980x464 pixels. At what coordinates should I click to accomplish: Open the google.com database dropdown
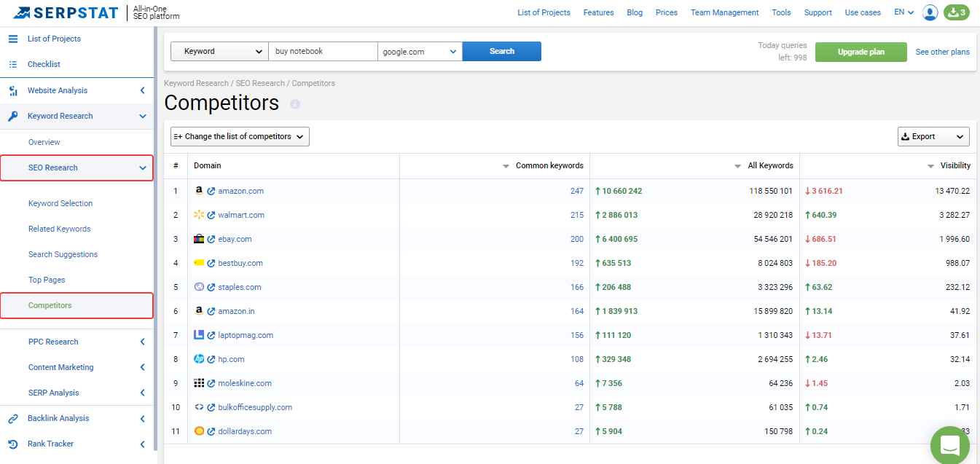[x=420, y=51]
